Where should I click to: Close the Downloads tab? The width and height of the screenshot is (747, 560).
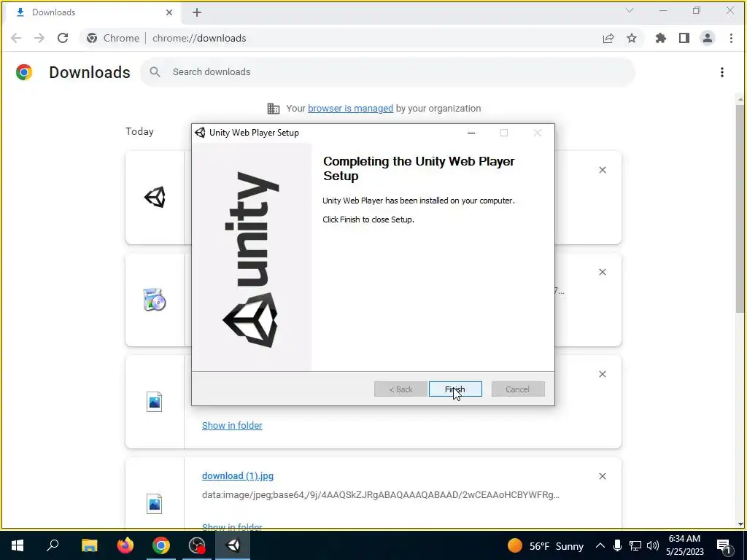169,12
